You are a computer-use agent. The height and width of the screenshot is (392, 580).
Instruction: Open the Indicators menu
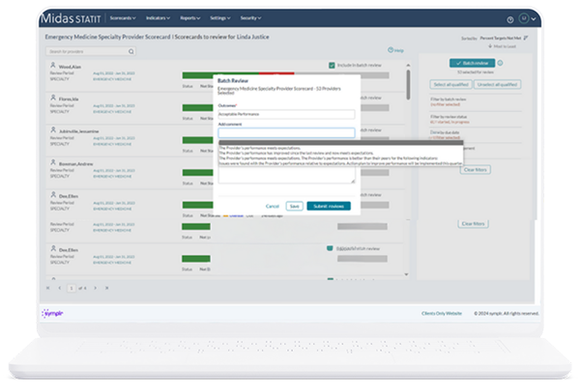158,18
